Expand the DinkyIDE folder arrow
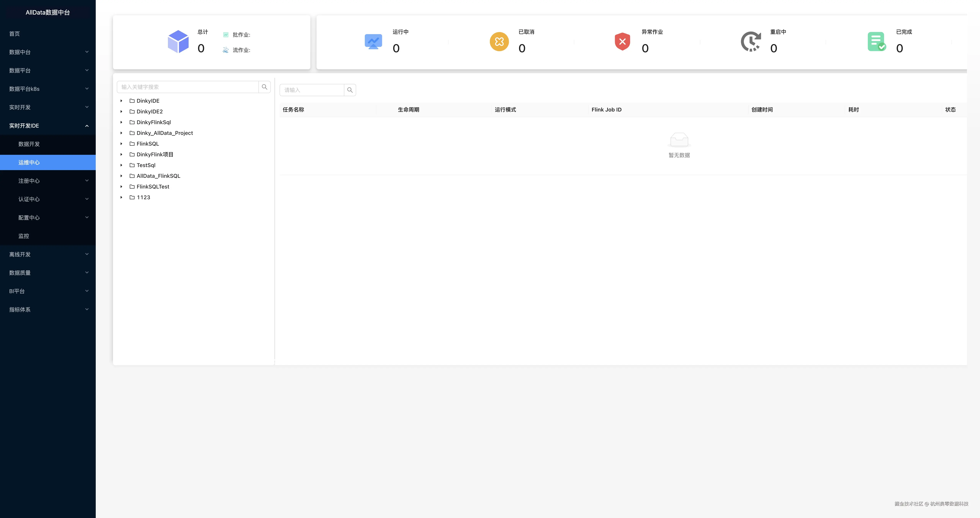This screenshot has height=518, width=980. click(x=121, y=101)
